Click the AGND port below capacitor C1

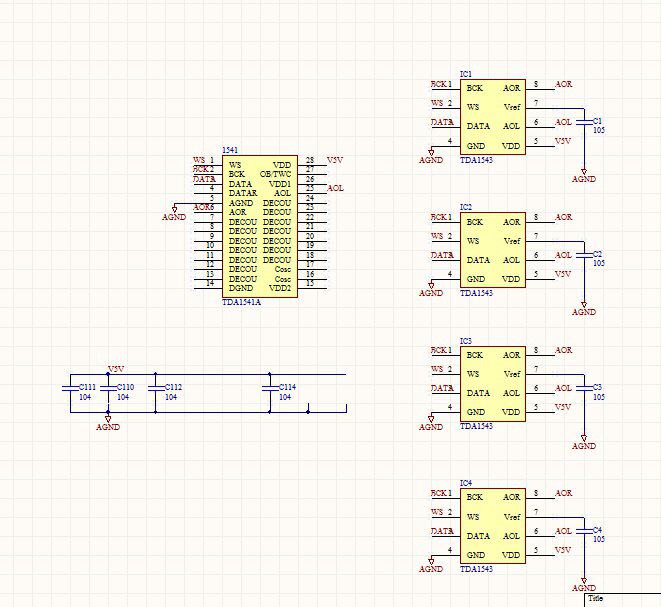click(x=584, y=176)
